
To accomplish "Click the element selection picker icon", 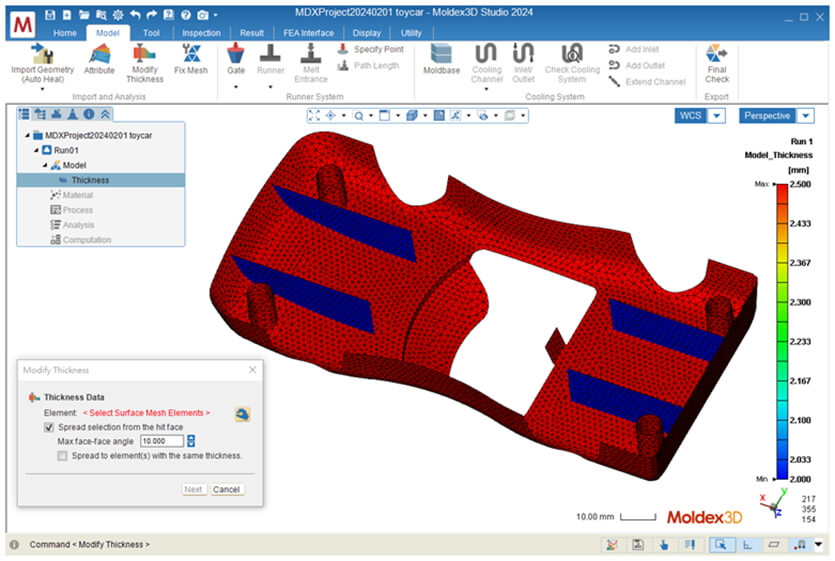I will 242,414.
